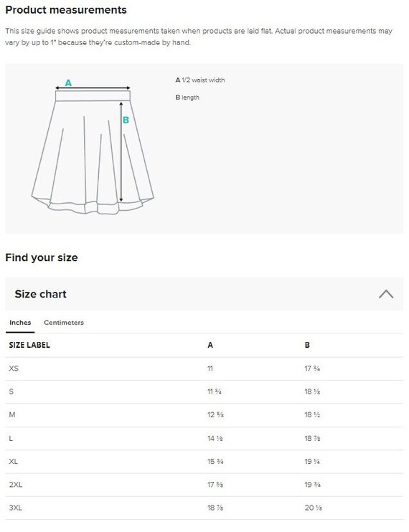Click the SIZE LABEL column header
Viewport: 409px width, 532px height.
29,345
